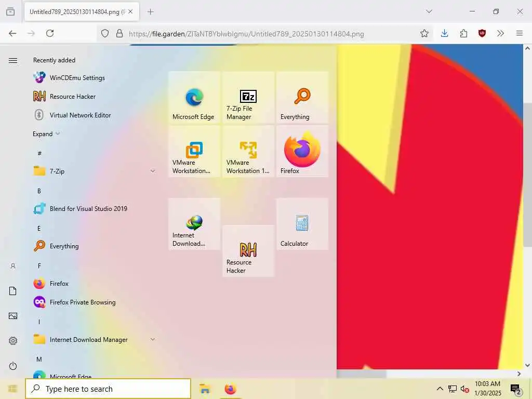The image size is (532, 399).
Task: Click the scroll right arrow at page bottom
Action: coord(519,374)
